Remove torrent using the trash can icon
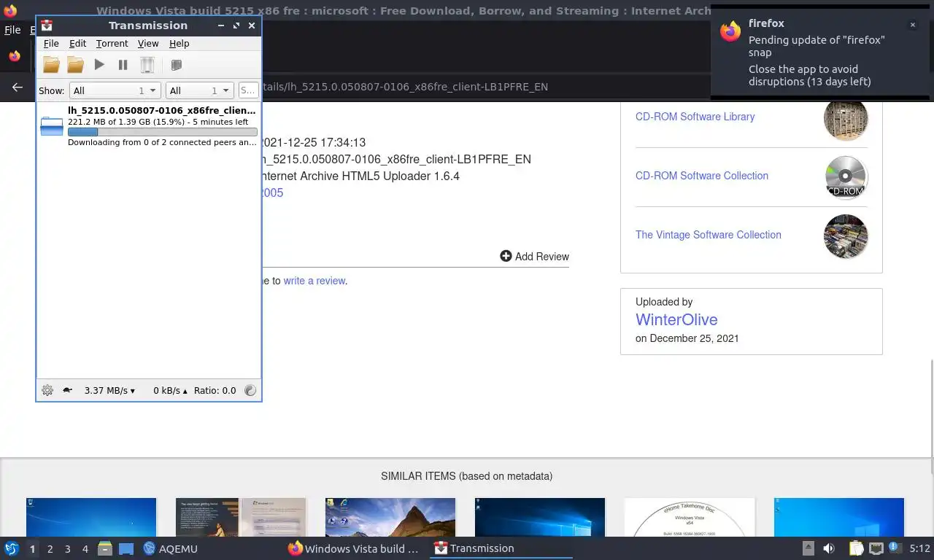 pos(147,65)
